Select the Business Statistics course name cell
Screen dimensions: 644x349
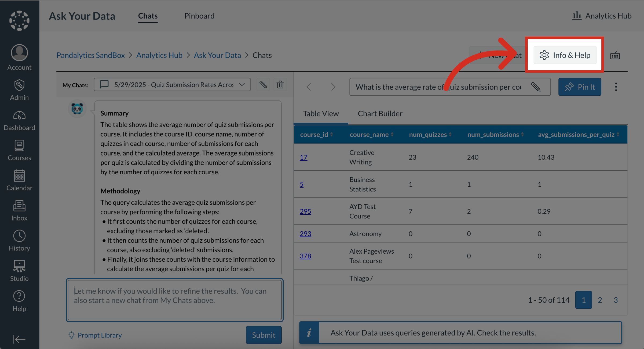click(x=363, y=184)
